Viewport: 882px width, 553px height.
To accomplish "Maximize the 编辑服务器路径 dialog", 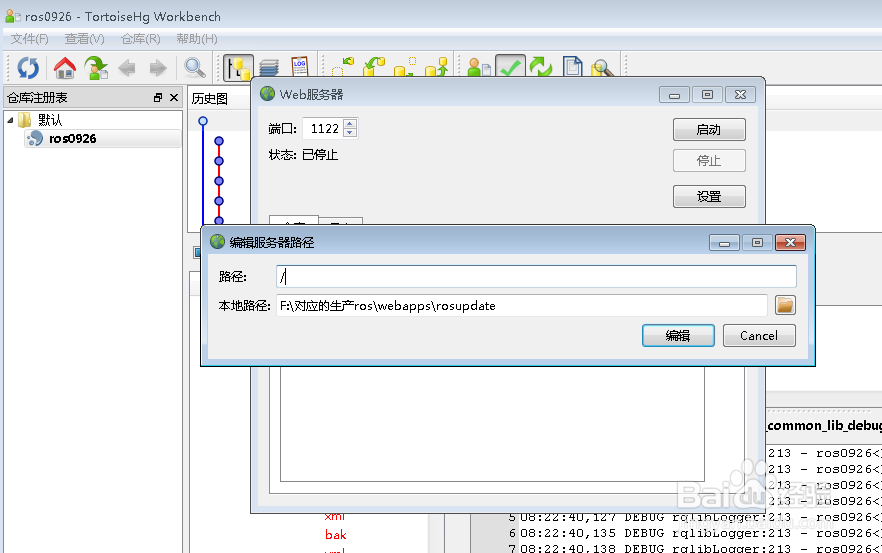I will pyautogui.click(x=757, y=242).
